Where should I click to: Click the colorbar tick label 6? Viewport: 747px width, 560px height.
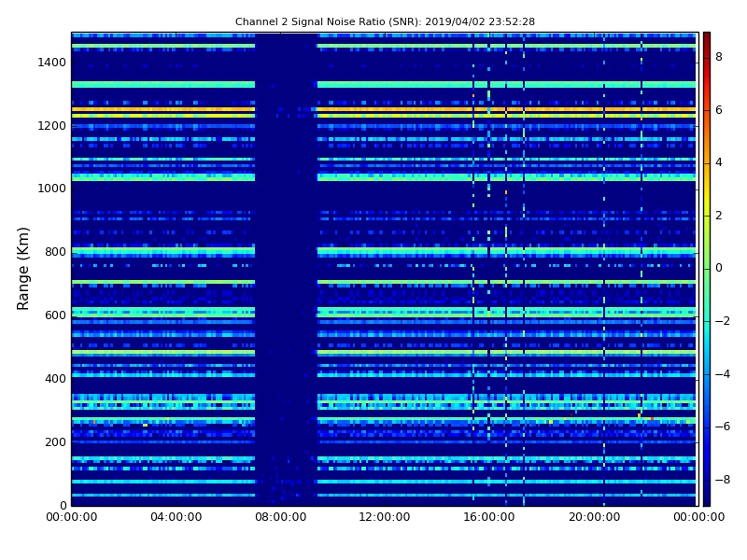pos(719,110)
